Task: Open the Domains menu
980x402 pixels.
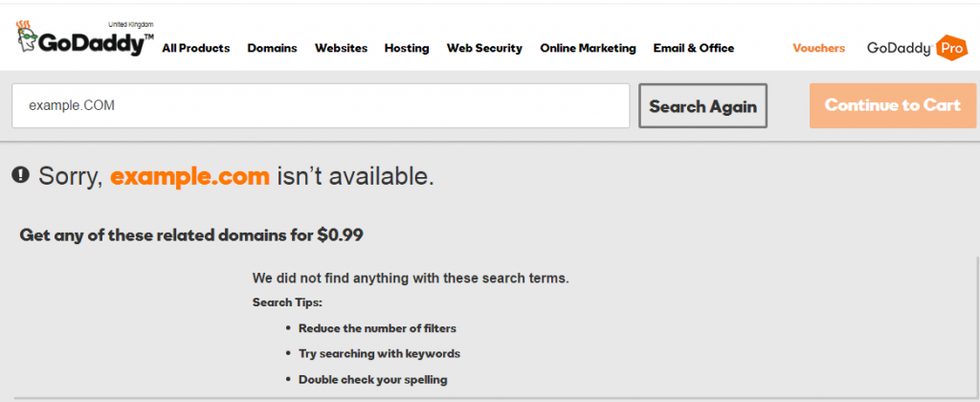Action: pos(272,48)
